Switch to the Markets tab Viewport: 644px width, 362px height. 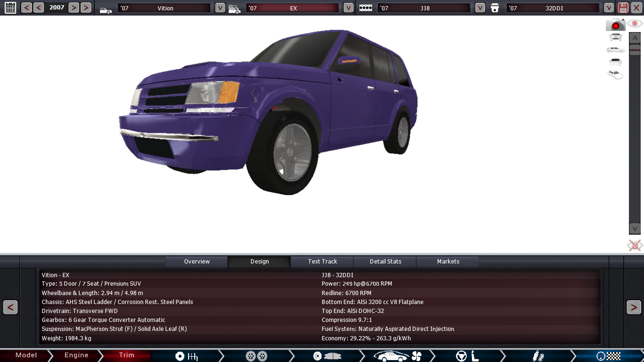[448, 262]
